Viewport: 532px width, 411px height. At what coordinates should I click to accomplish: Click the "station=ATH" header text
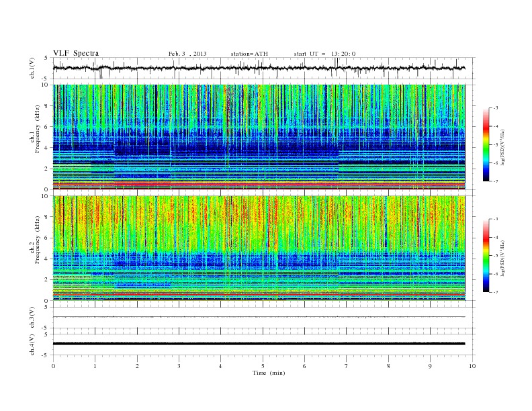pyautogui.click(x=249, y=54)
